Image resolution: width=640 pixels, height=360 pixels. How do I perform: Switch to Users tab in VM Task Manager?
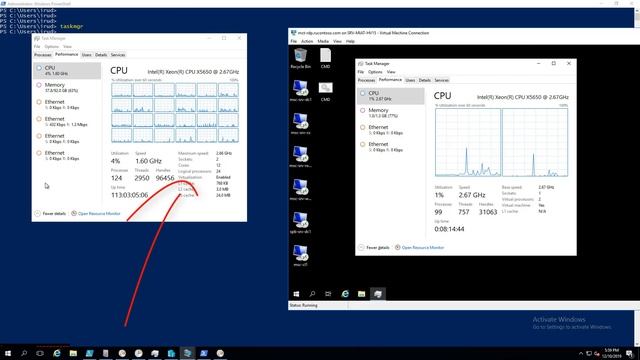click(x=410, y=80)
